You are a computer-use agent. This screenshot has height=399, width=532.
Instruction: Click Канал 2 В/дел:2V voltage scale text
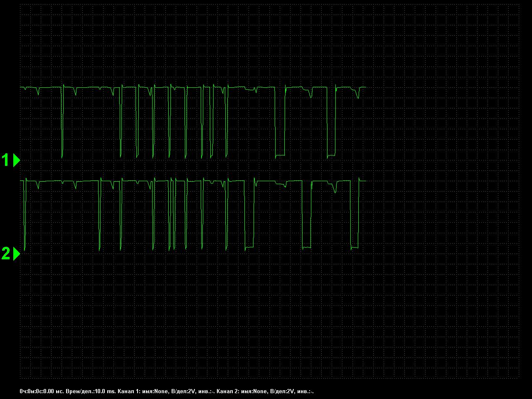coord(282,391)
